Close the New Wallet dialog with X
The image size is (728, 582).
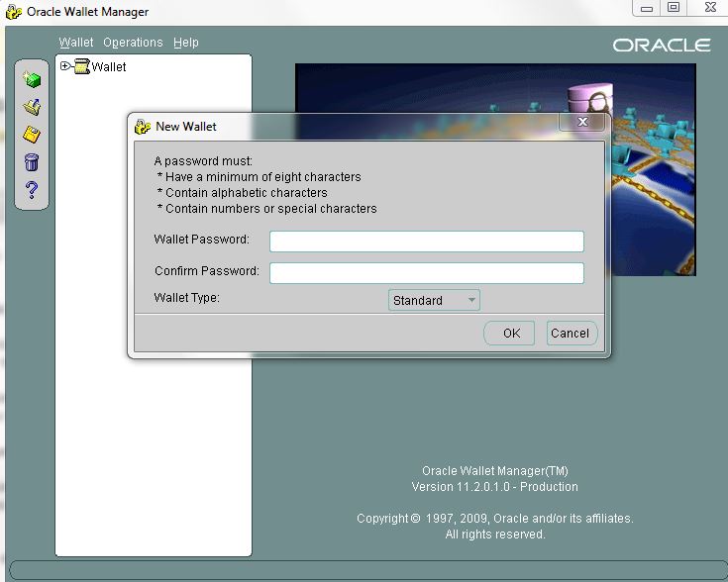581,122
